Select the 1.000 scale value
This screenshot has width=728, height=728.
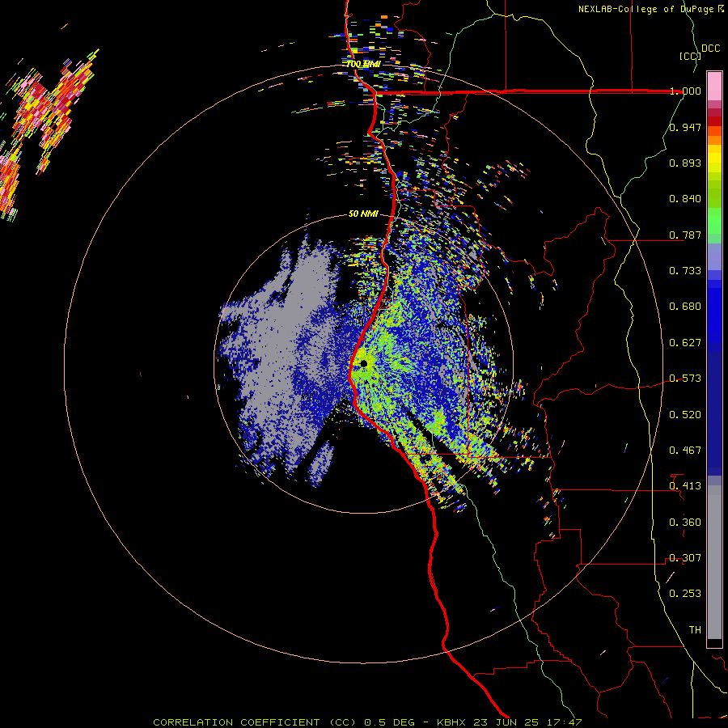click(x=685, y=91)
